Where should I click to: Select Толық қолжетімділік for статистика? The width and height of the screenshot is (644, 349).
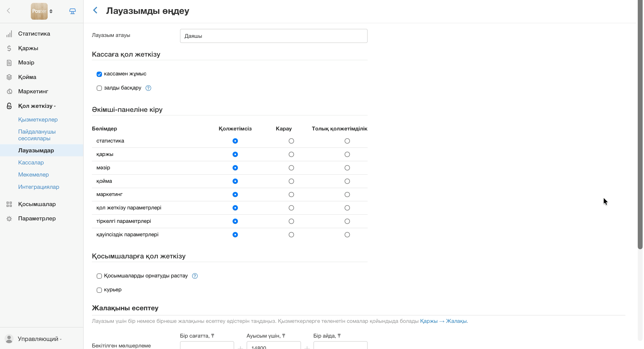point(347,141)
